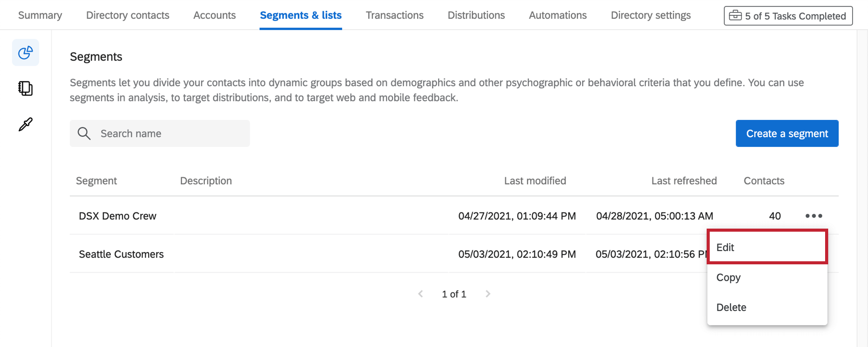Choose Delete in the segment menu
Screen dimensions: 868x347
731,307
